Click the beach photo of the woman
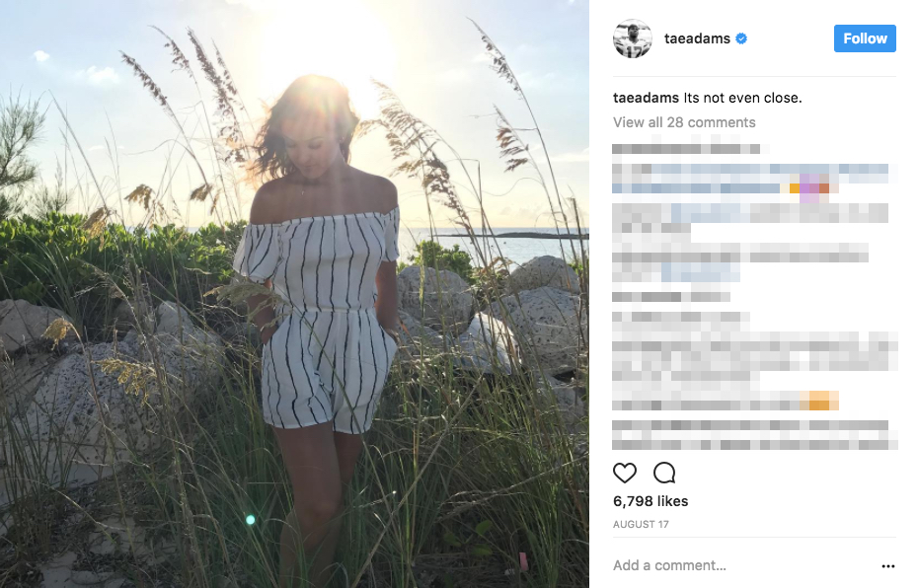 (294, 294)
